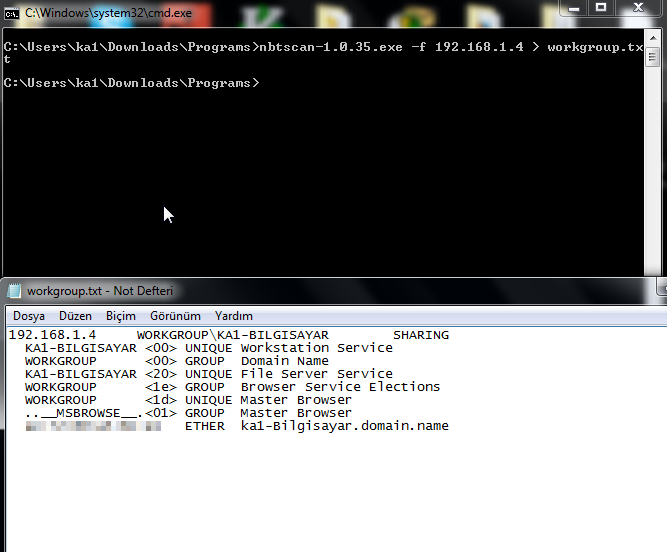Viewport: 667px width, 552px height.
Task: Open the Dosya menu
Action: tap(28, 316)
